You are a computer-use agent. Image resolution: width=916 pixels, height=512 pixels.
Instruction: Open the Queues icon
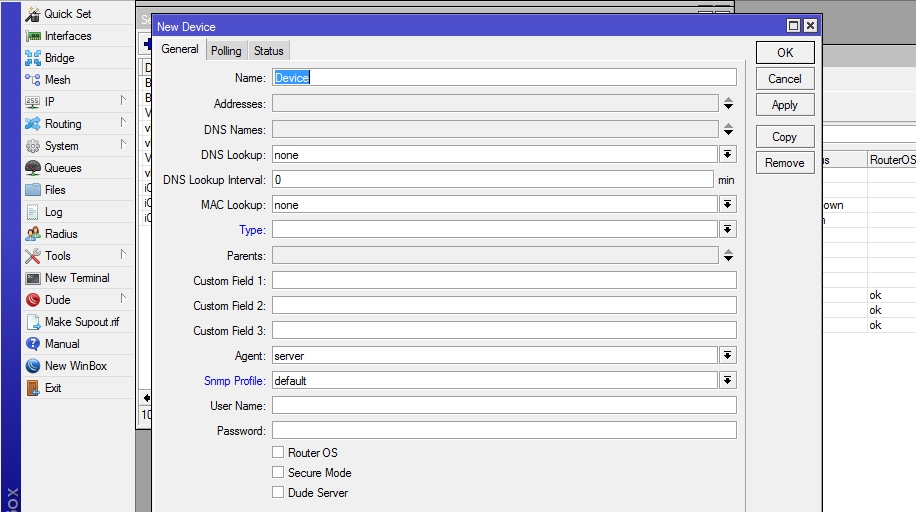click(x=33, y=168)
